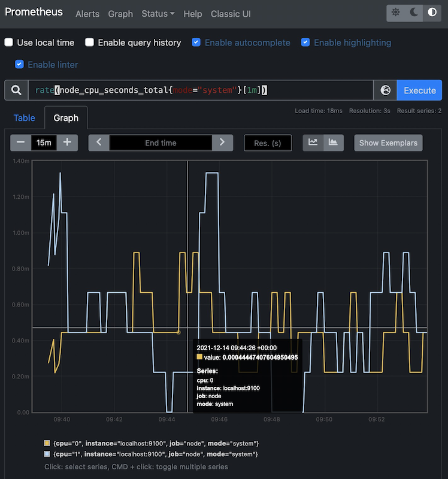Click the Prometheus brand link
448x479 pixels.
point(34,12)
